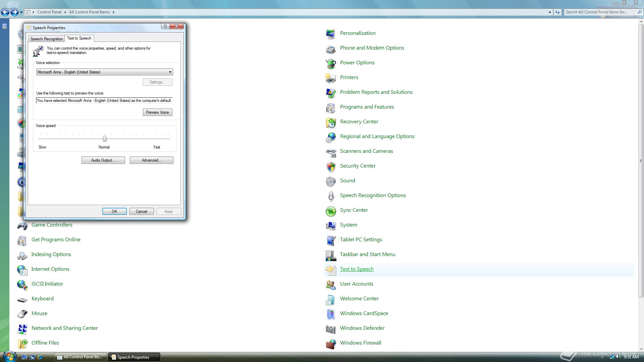Click the Control Panel vertical scrollbar
The image size is (644, 362).
pos(641,161)
